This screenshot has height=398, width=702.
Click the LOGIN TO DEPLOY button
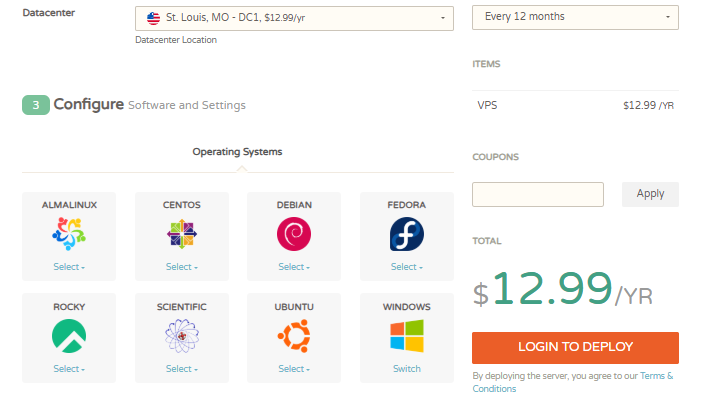click(x=575, y=347)
